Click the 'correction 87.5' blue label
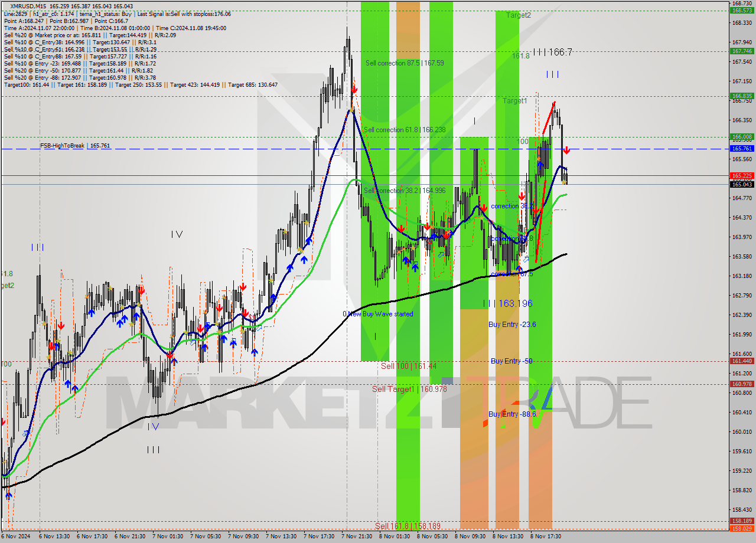 512,274
